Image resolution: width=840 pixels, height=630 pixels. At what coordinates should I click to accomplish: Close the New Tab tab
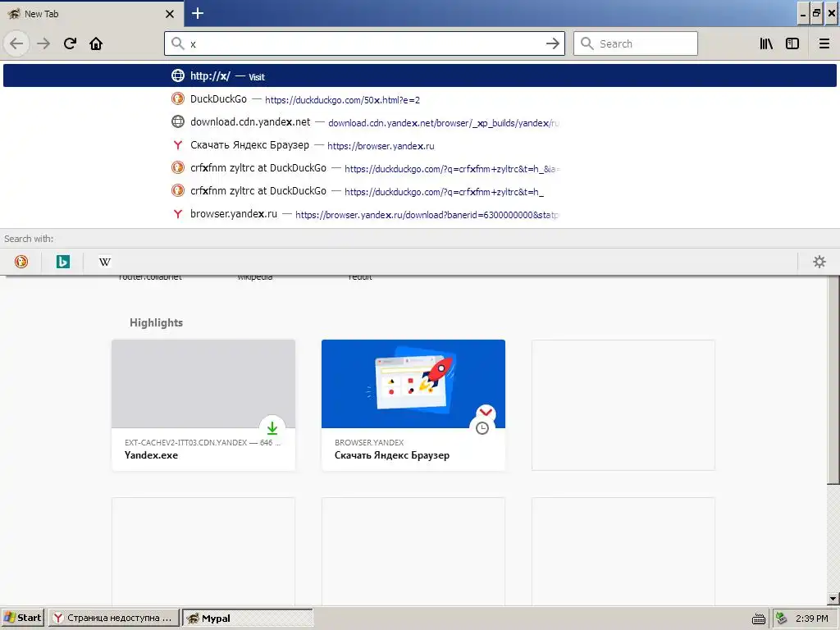click(170, 14)
